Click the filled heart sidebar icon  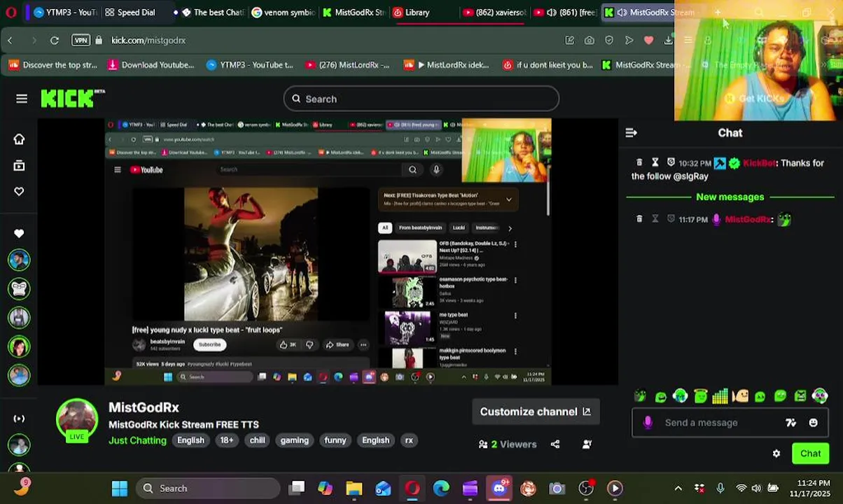pyautogui.click(x=19, y=234)
